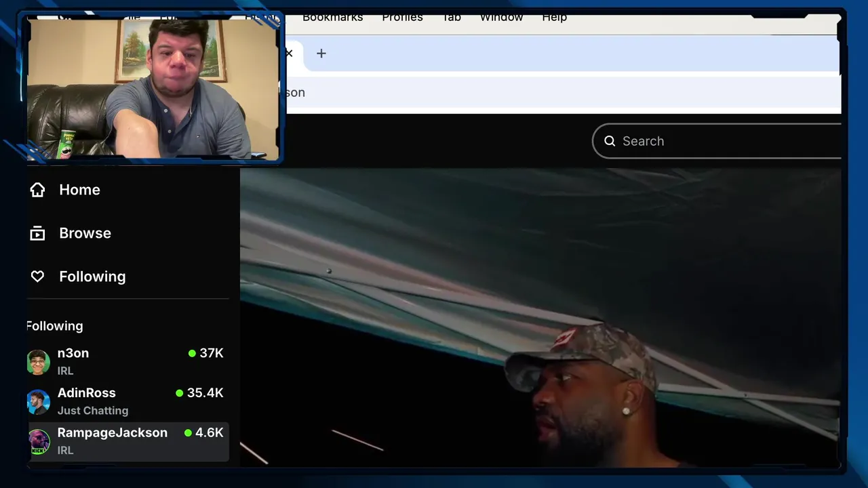
Task: Select AdinRoss channel in Following list
Action: click(128, 401)
